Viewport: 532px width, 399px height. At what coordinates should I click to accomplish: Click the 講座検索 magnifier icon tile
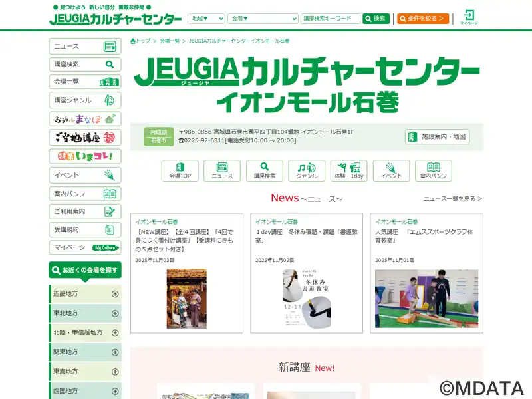click(265, 171)
